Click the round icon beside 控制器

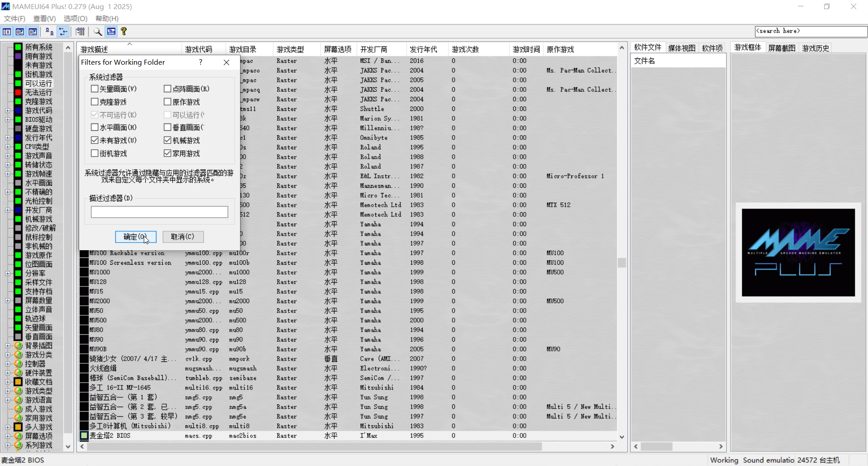point(18,364)
